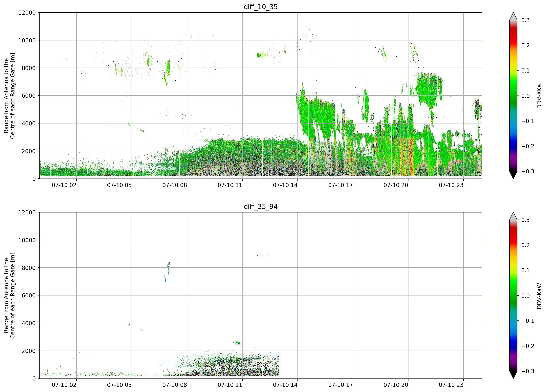Screen dimensions: 546x392
Task: Select the "07-10 23" tick under diff_35_94
Action: [x=451, y=385]
